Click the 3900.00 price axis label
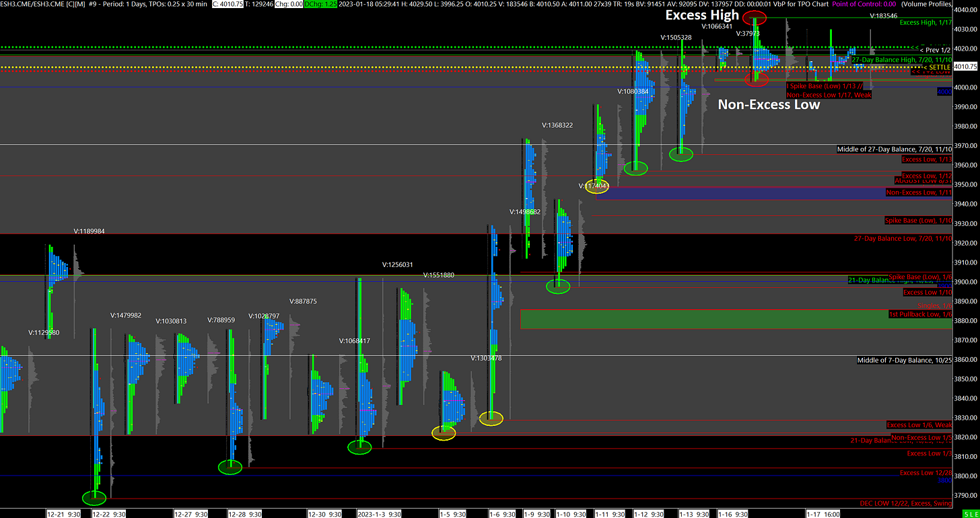Screen dimensions: 980x518 (x=966, y=282)
